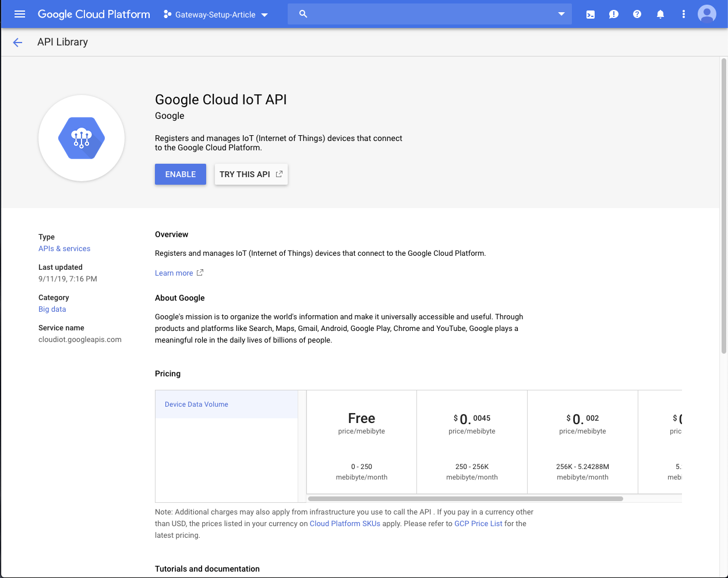Viewport: 728px width, 578px height.
Task: Open the GCP Price List link
Action: point(478,523)
